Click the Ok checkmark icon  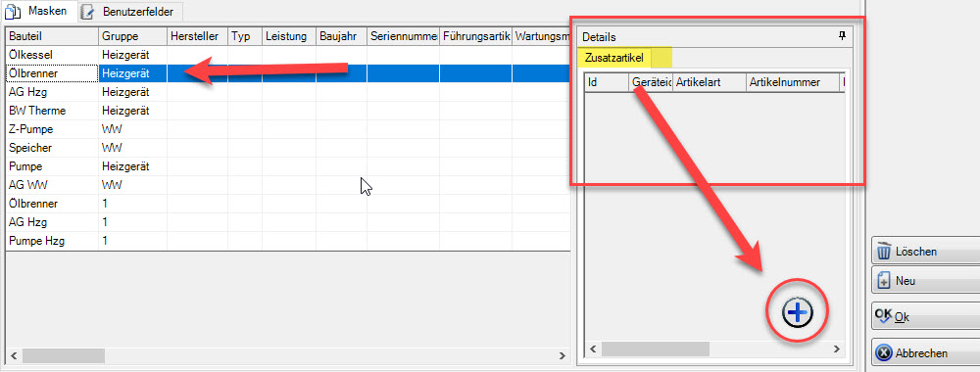pyautogui.click(x=884, y=316)
